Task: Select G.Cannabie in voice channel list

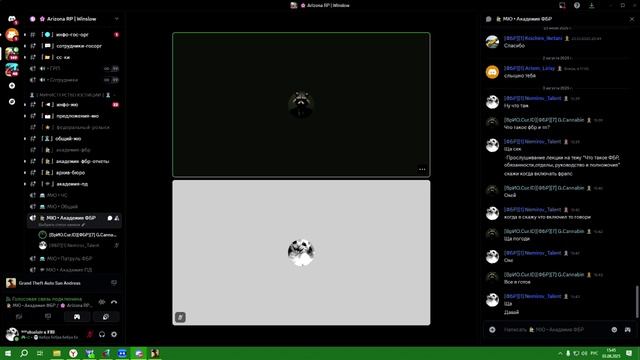Action: [78, 235]
